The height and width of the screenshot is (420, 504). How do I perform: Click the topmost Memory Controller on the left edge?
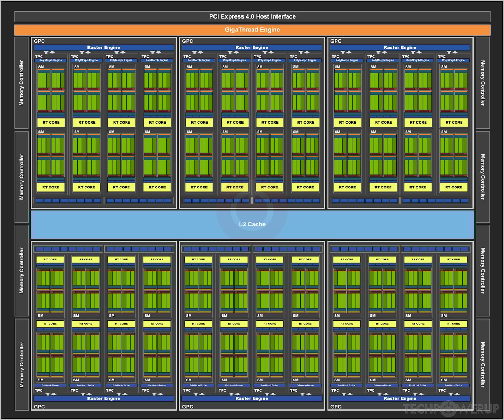[21, 83]
